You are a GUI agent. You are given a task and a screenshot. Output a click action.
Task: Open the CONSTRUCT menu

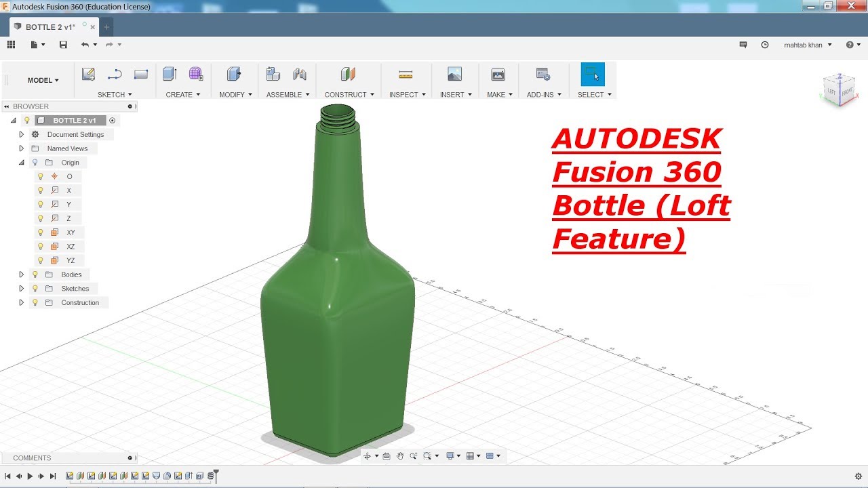(349, 95)
